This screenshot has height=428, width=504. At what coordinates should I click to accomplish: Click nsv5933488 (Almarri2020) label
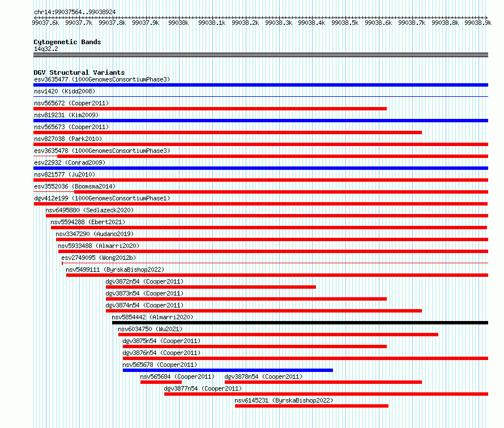pos(99,246)
